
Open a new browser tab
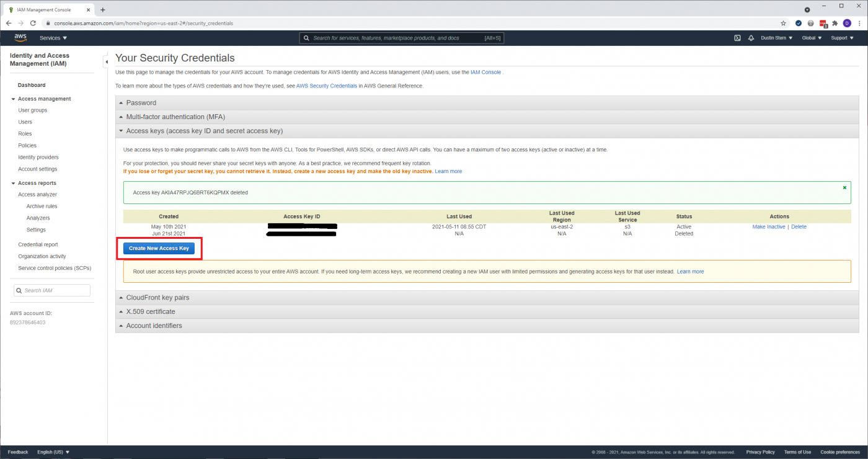[x=103, y=9]
